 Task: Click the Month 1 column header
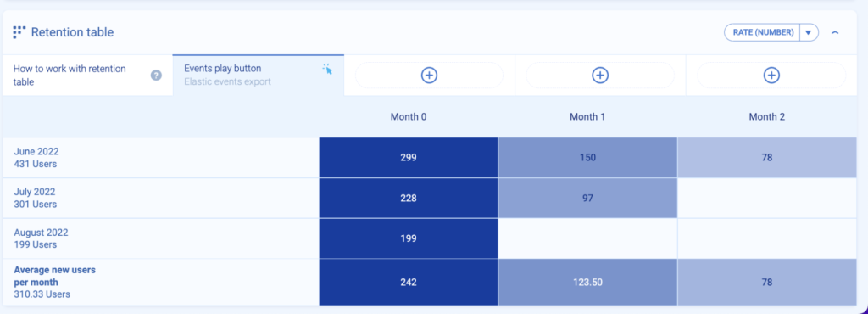(x=587, y=117)
